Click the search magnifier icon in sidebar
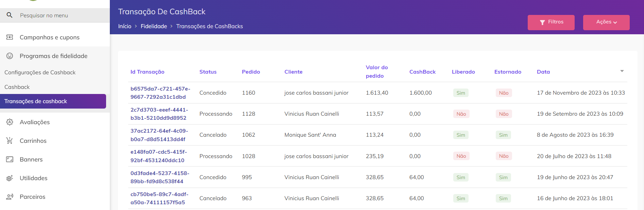The width and height of the screenshot is (644, 210). point(10,15)
